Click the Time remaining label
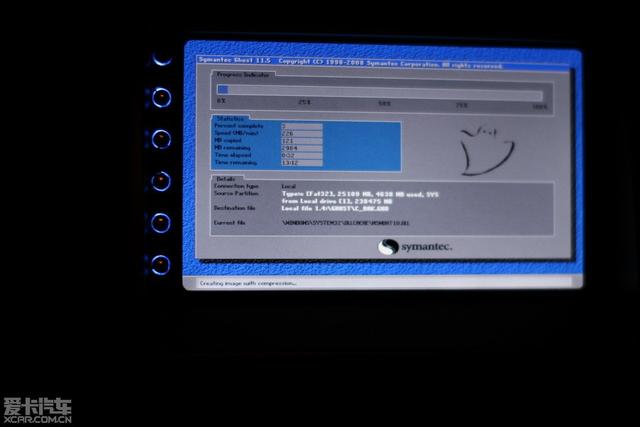 click(236, 163)
